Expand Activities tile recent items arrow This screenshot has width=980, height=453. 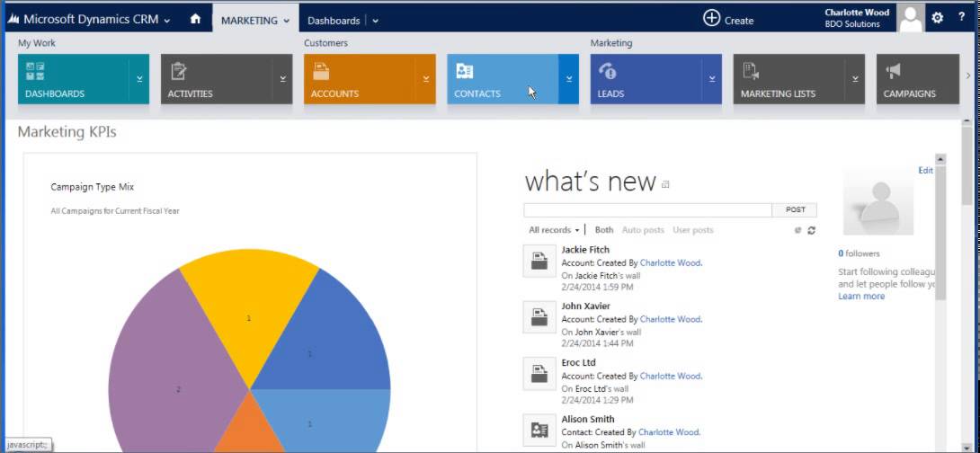[282, 79]
